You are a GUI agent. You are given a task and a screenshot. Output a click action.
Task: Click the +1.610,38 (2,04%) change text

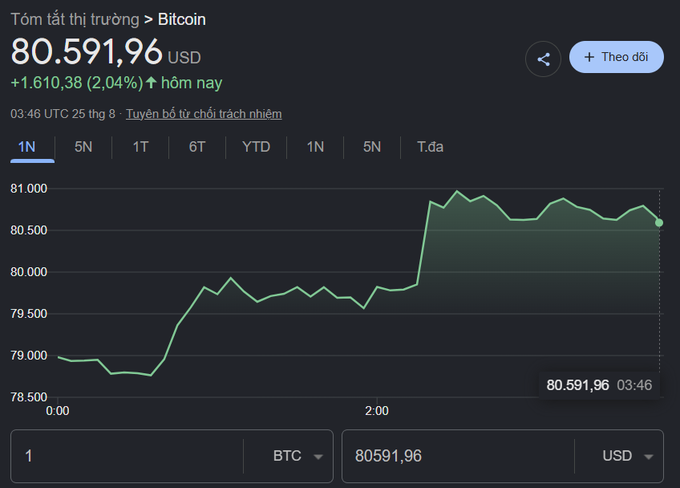(77, 83)
